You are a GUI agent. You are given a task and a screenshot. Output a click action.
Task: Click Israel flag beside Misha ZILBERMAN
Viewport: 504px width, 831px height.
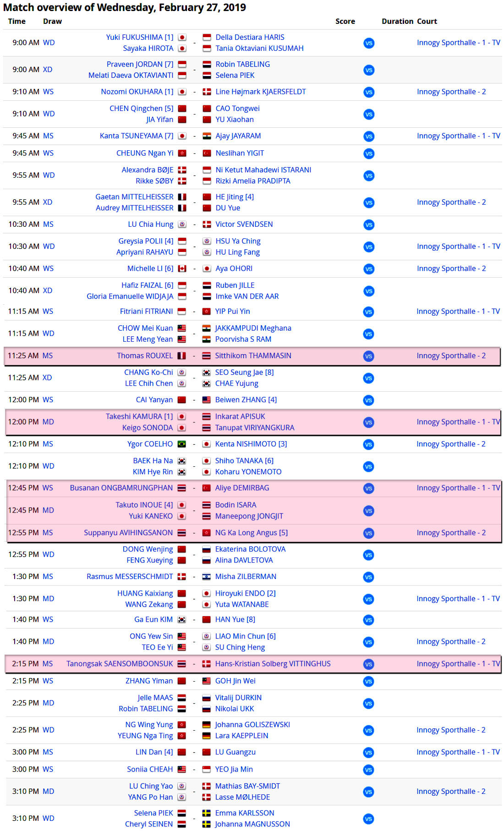206,576
